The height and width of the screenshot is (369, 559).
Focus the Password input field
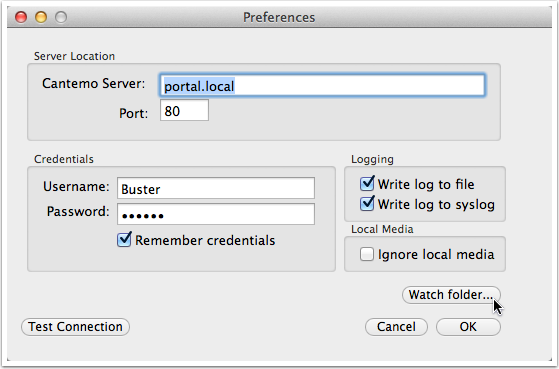point(216,214)
